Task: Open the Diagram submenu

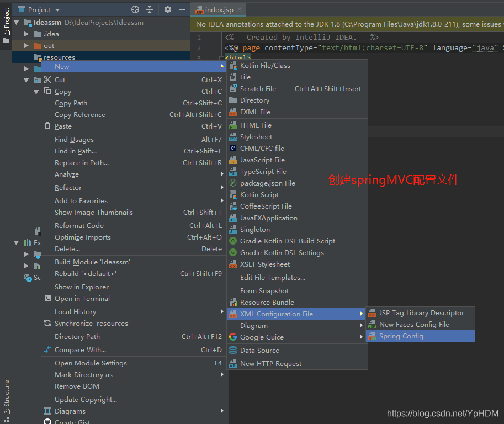Action: (x=253, y=326)
